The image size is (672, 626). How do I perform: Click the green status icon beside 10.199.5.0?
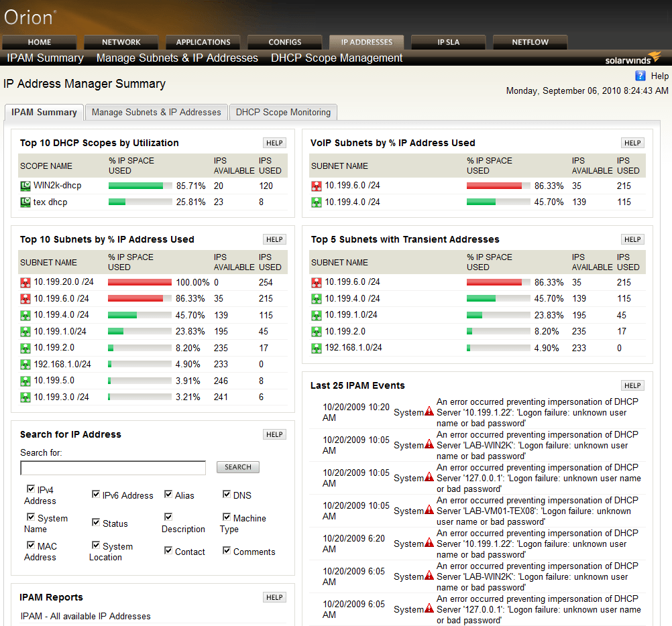(x=25, y=380)
